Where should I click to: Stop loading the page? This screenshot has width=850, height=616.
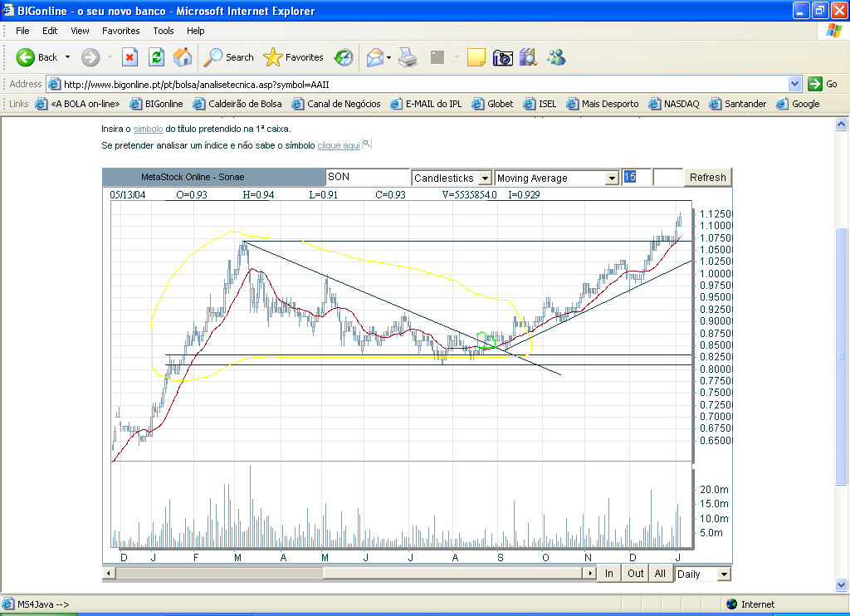click(x=129, y=57)
